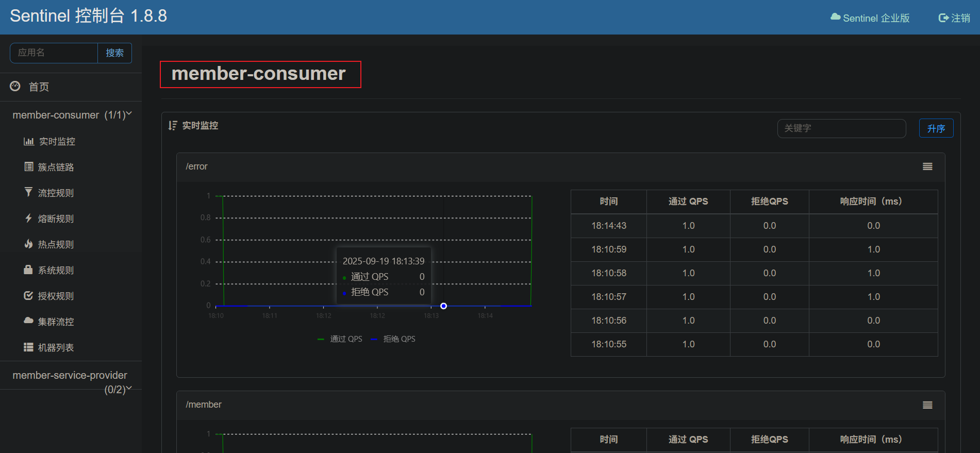The width and height of the screenshot is (980, 453).
Task: Toggle 通过 QPS series in chart legend
Action: [x=341, y=339]
